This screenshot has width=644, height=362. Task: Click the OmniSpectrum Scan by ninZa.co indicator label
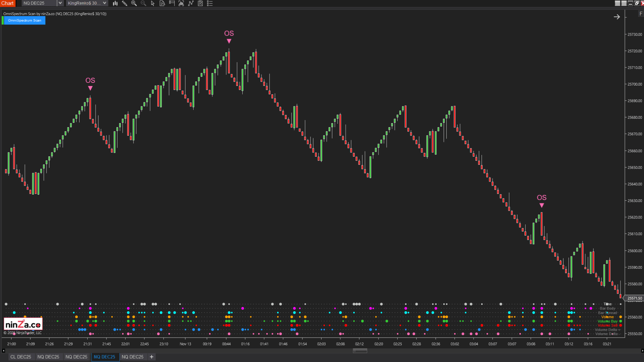(x=55, y=14)
